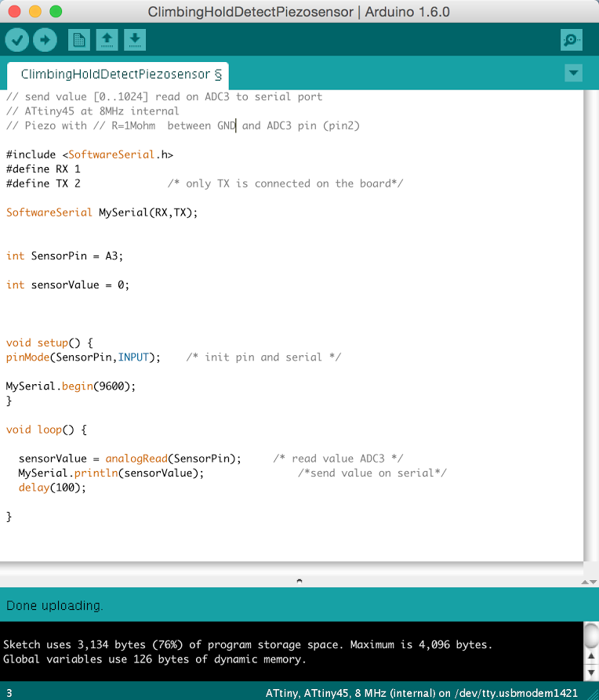599x700 pixels.
Task: Click 'SoftwareSerial MySerial(RX,TX);' line
Action: click(x=102, y=212)
